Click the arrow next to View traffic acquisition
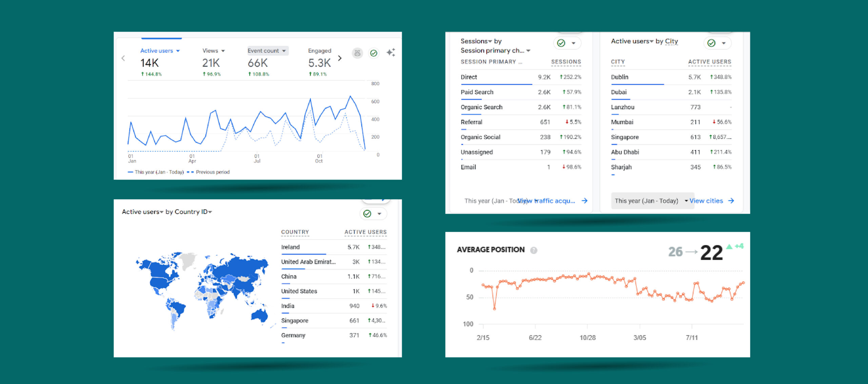This screenshot has height=384, width=868. [585, 201]
